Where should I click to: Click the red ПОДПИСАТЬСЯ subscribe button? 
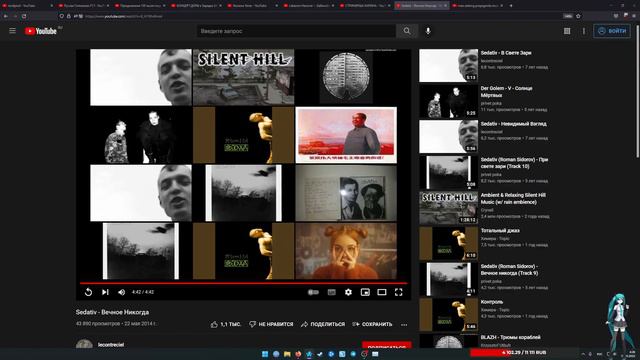coord(387,345)
